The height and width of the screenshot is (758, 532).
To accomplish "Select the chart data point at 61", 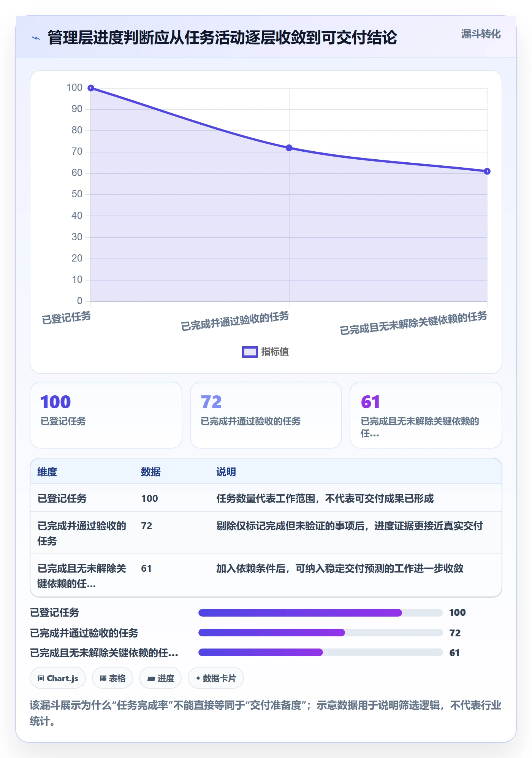I will [487, 171].
